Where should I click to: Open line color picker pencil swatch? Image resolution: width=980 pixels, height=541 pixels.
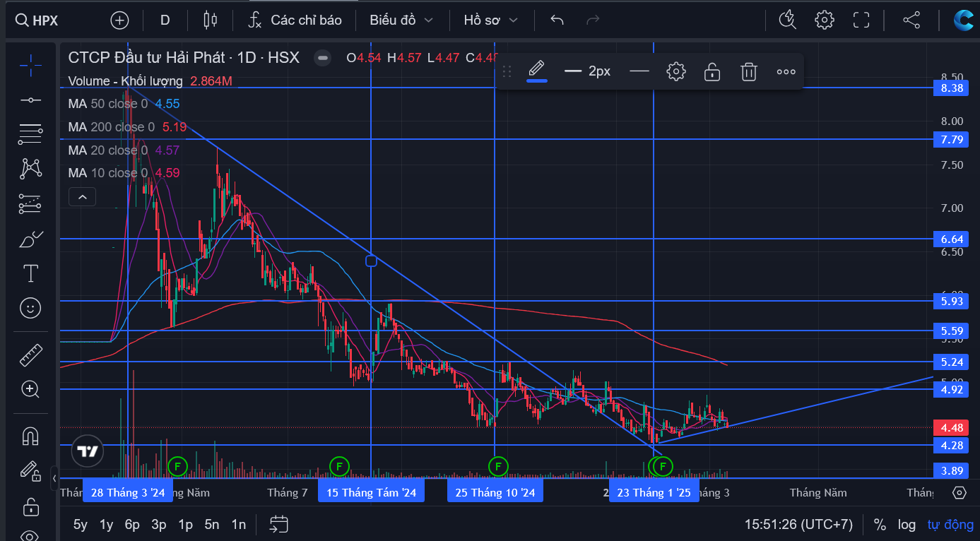pyautogui.click(x=537, y=71)
